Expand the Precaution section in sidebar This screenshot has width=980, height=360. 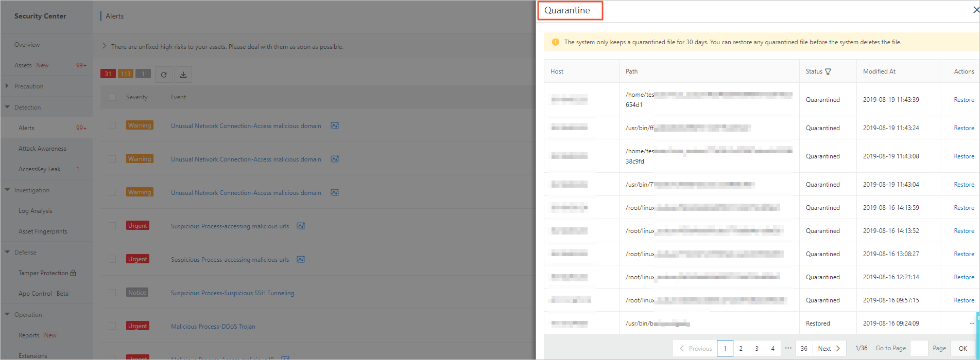7,86
